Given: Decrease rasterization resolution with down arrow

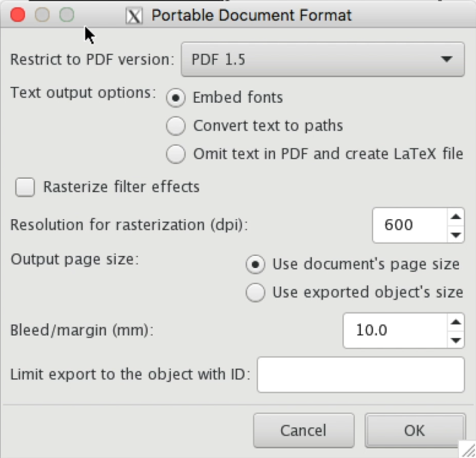Looking at the screenshot, I should [456, 234].
